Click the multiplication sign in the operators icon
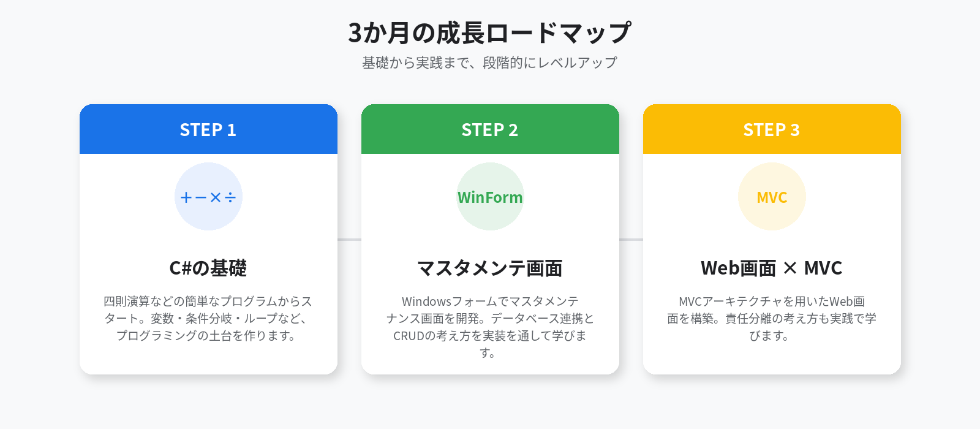The image size is (980, 429). [216, 197]
